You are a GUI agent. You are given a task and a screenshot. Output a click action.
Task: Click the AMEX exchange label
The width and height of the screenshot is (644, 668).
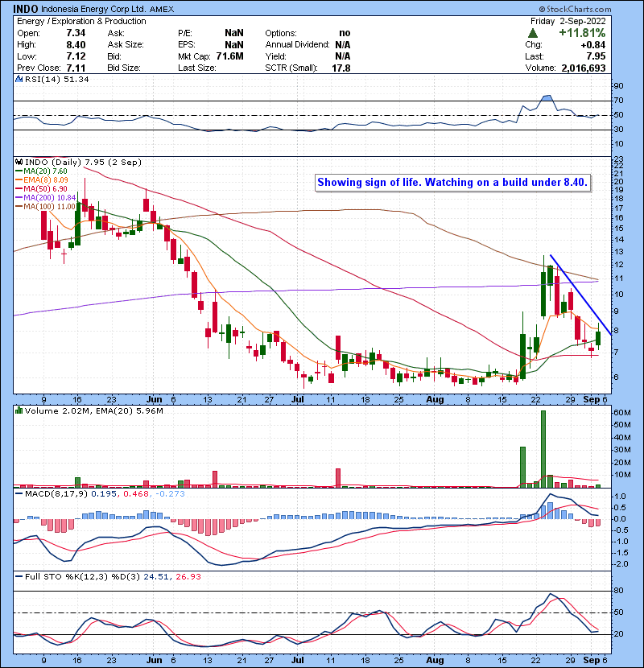coord(162,10)
